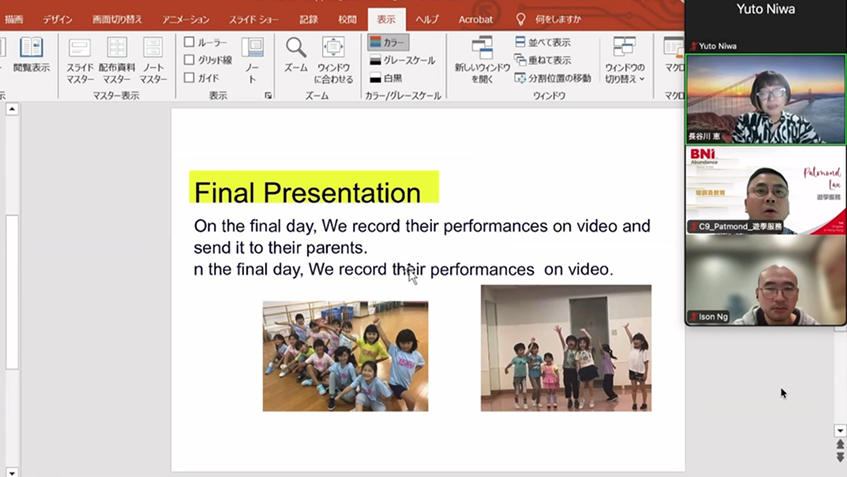Open the Animations (アニメーション) tab
The image size is (847, 477).
(185, 19)
